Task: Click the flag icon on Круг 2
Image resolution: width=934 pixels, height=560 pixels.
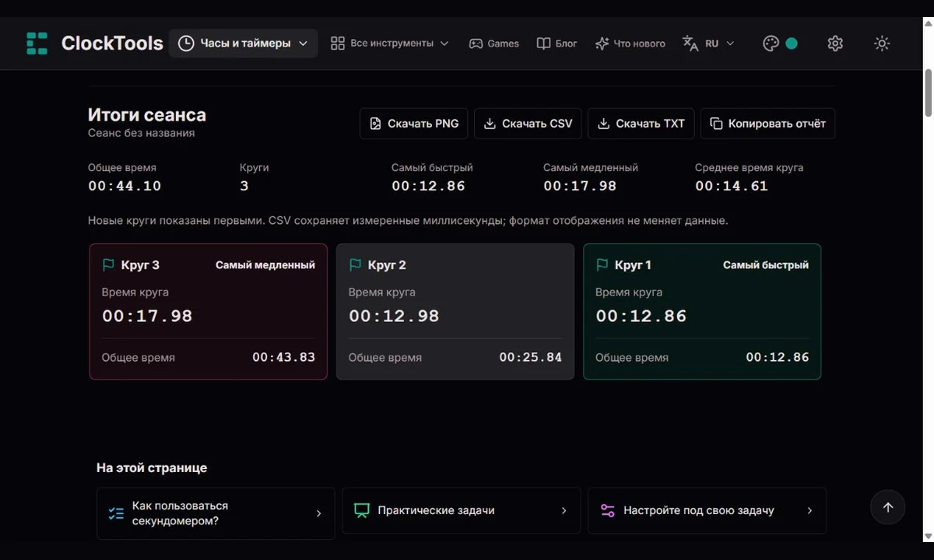Action: (355, 265)
